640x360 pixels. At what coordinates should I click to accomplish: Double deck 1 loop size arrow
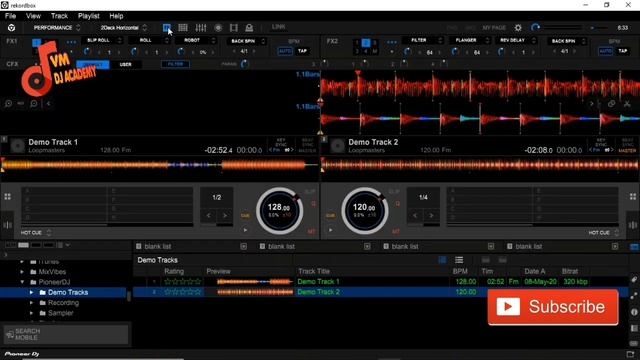225,215
